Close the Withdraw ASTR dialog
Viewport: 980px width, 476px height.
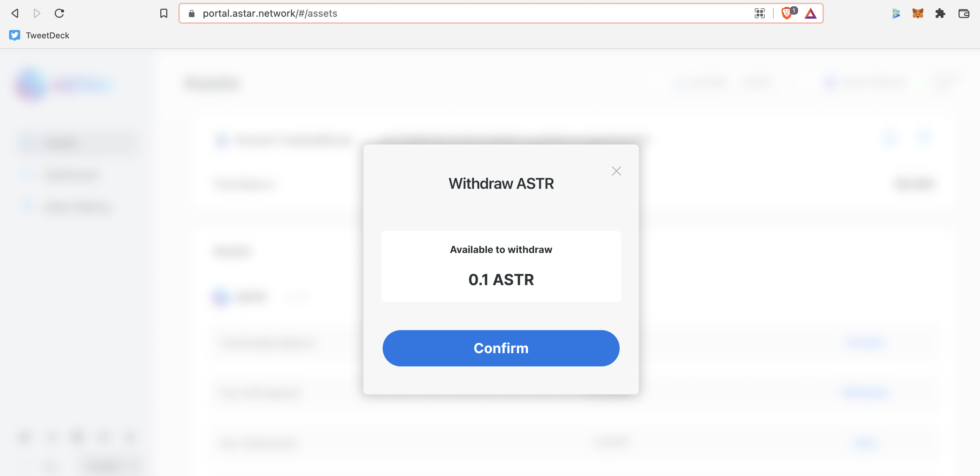[616, 171]
